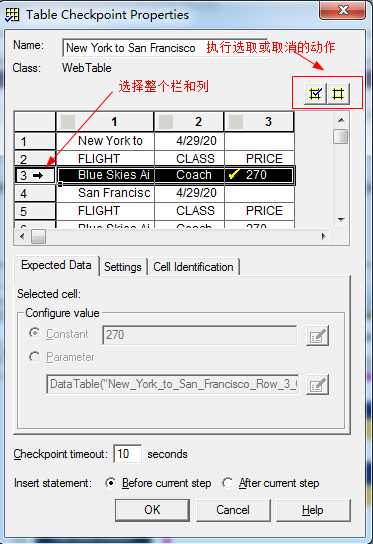Viewport: 373px width, 544px height.
Task: Click the PRICE cell in row 5
Action: click(259, 211)
